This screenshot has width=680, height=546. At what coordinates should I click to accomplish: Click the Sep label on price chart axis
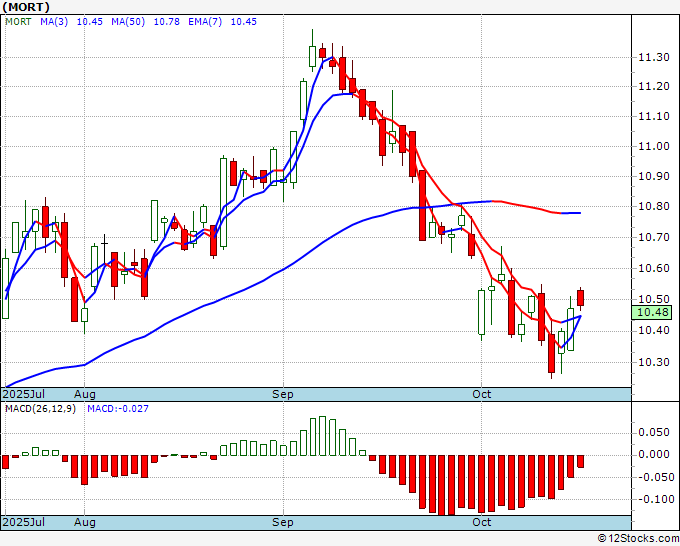282,394
